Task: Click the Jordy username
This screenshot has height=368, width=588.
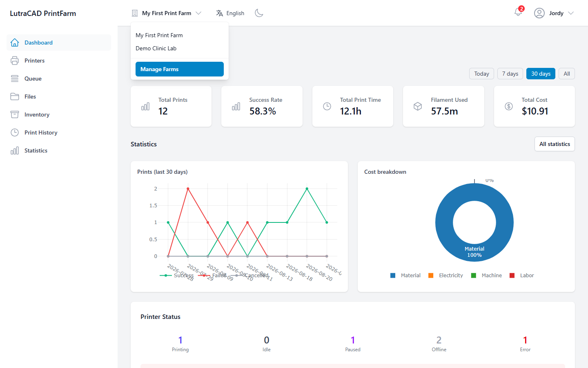Action: (556, 13)
